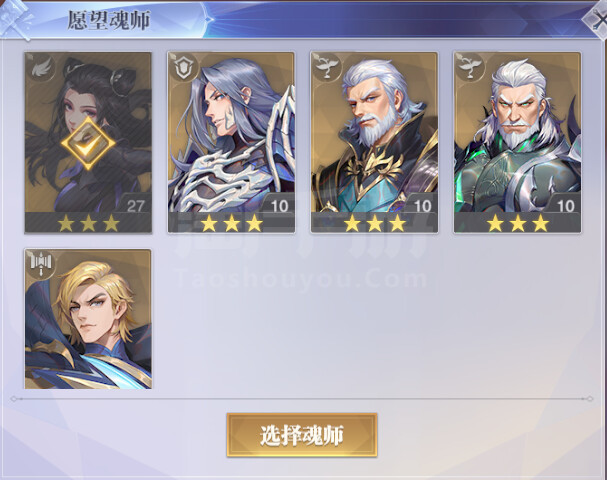
Task: Toggle the gold checkmark on the selected card
Action: click(x=88, y=144)
